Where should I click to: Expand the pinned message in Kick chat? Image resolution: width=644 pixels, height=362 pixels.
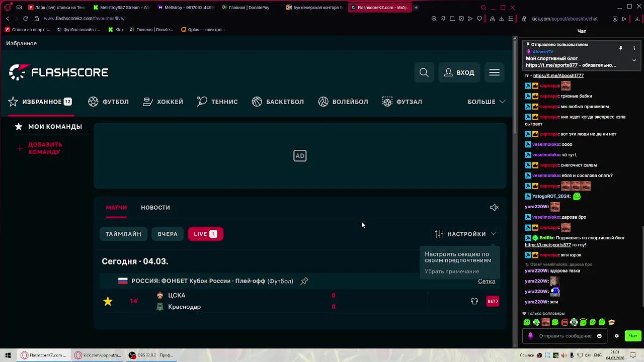pos(634,60)
